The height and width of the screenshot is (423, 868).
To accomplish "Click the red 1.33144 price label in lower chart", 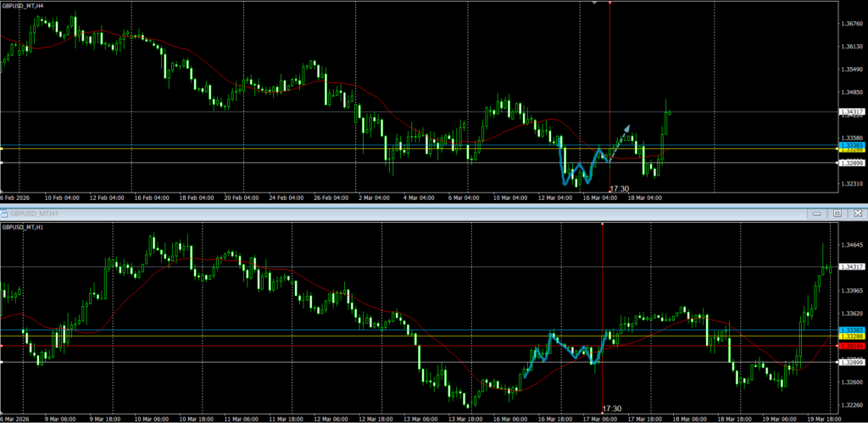I will (x=850, y=346).
